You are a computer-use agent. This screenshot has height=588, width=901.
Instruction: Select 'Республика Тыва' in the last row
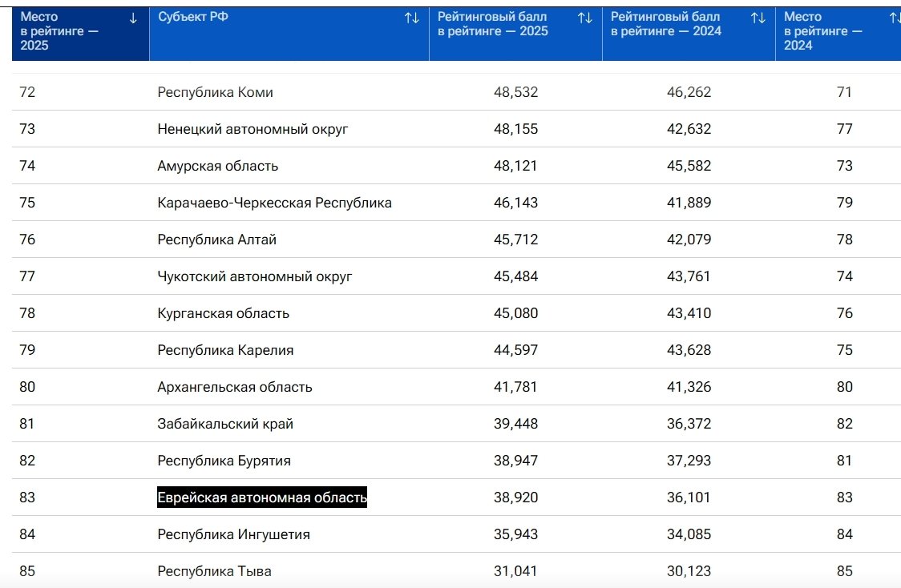tap(214, 571)
